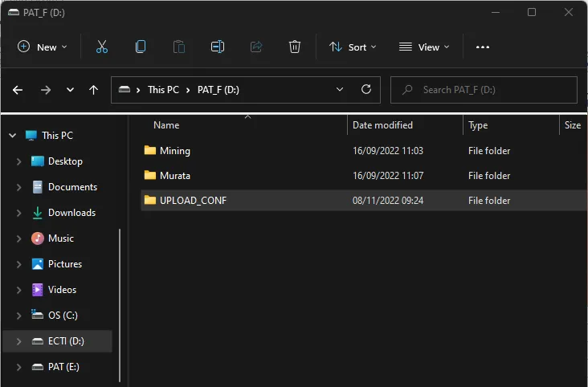Viewport: 588px width, 387px height.
Task: Click the UPLOAD_CONF folder icon
Action: [150, 200]
